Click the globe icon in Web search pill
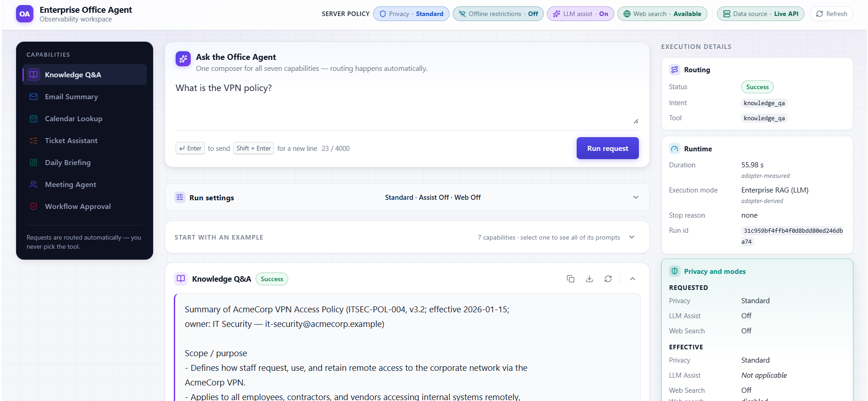 pos(627,14)
